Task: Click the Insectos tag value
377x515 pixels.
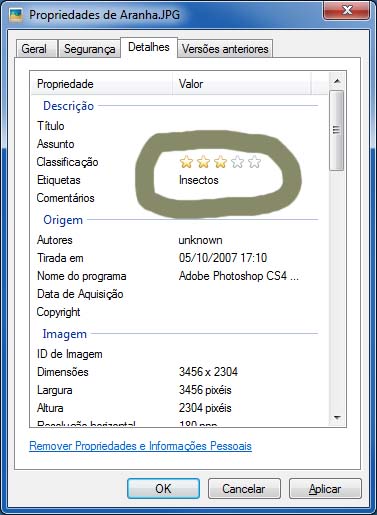Action: pyautogui.click(x=199, y=180)
